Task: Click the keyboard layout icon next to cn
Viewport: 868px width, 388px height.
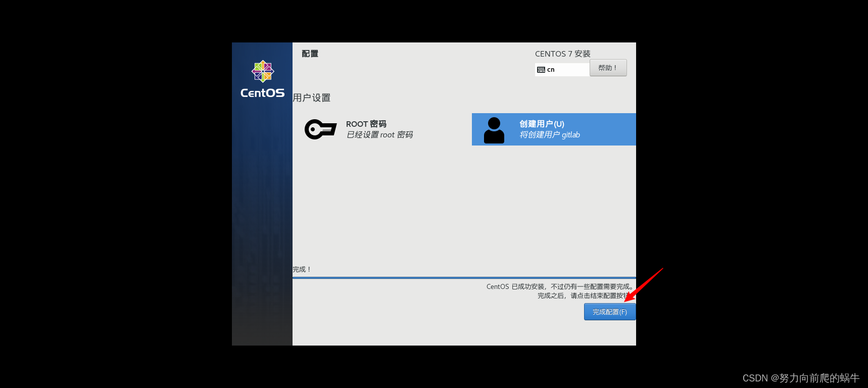Action: pos(541,70)
